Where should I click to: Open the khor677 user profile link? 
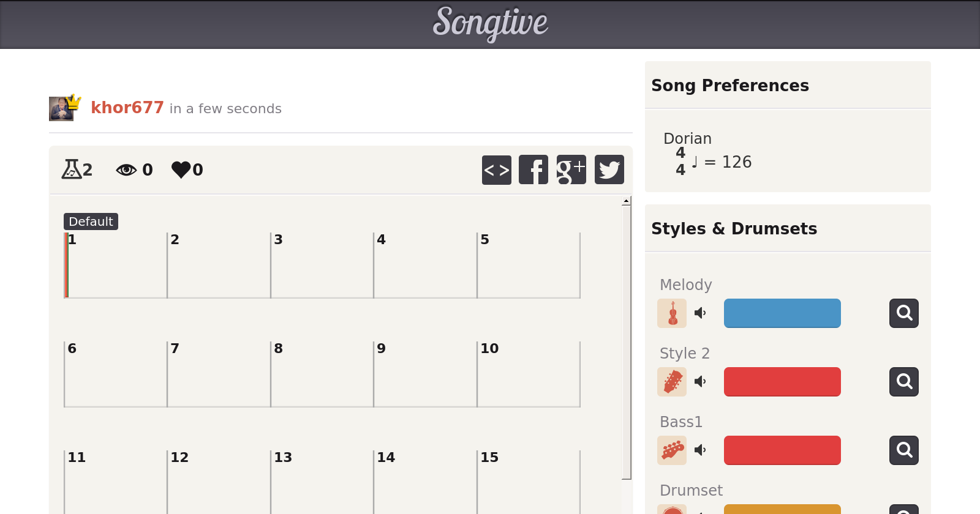click(127, 108)
